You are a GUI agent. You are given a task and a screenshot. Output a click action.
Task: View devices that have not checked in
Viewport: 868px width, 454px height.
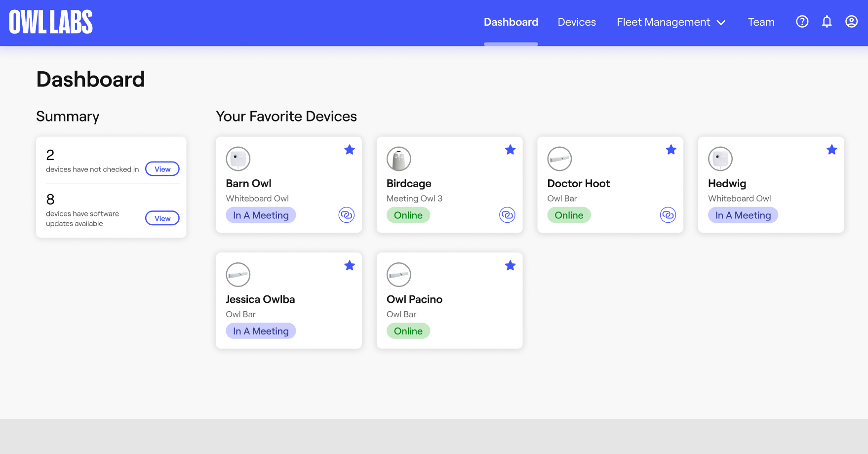tap(162, 168)
